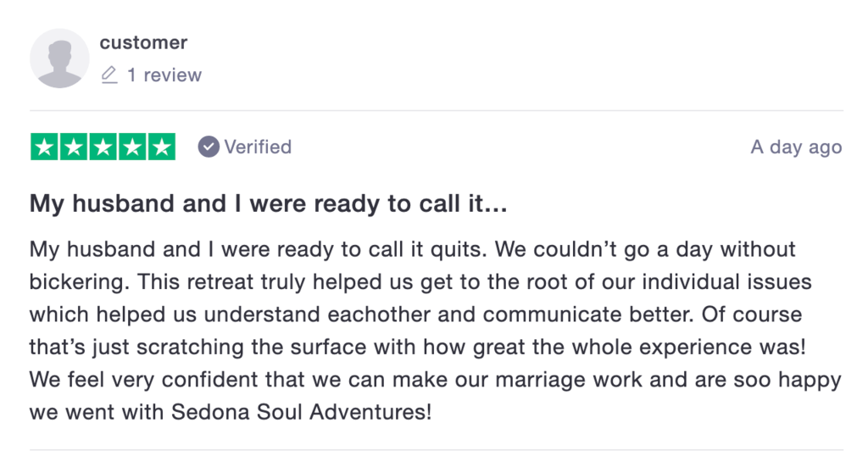Screen dimensions: 868x456
Task: Click the pencil review icon
Action: point(108,75)
